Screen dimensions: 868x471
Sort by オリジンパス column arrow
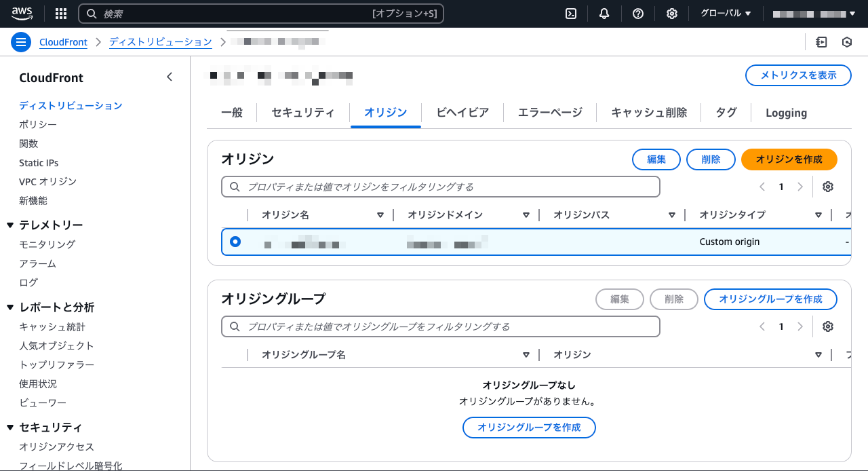click(672, 215)
